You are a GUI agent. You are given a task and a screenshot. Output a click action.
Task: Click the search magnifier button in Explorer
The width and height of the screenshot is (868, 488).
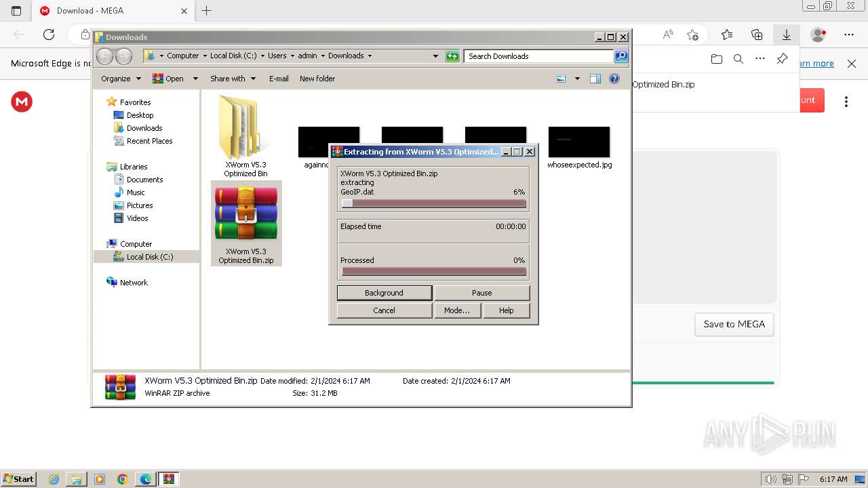(621, 56)
